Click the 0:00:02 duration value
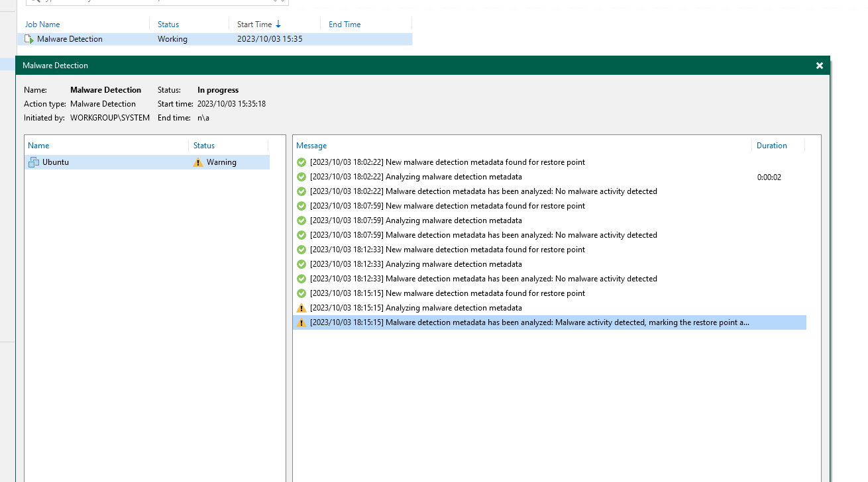Image resolution: width=868 pixels, height=482 pixels. pyautogui.click(x=769, y=177)
